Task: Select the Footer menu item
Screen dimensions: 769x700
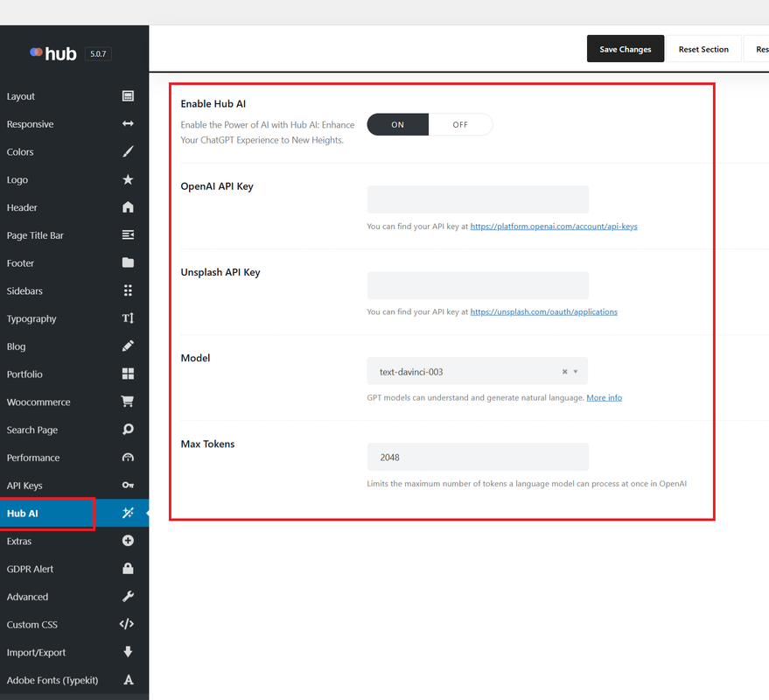Action: tap(74, 262)
